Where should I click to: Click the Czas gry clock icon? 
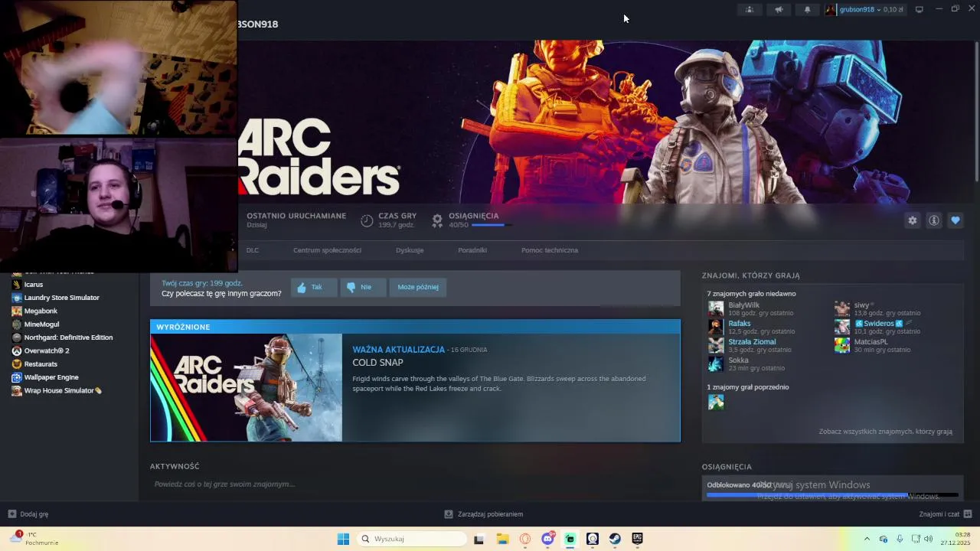367,220
